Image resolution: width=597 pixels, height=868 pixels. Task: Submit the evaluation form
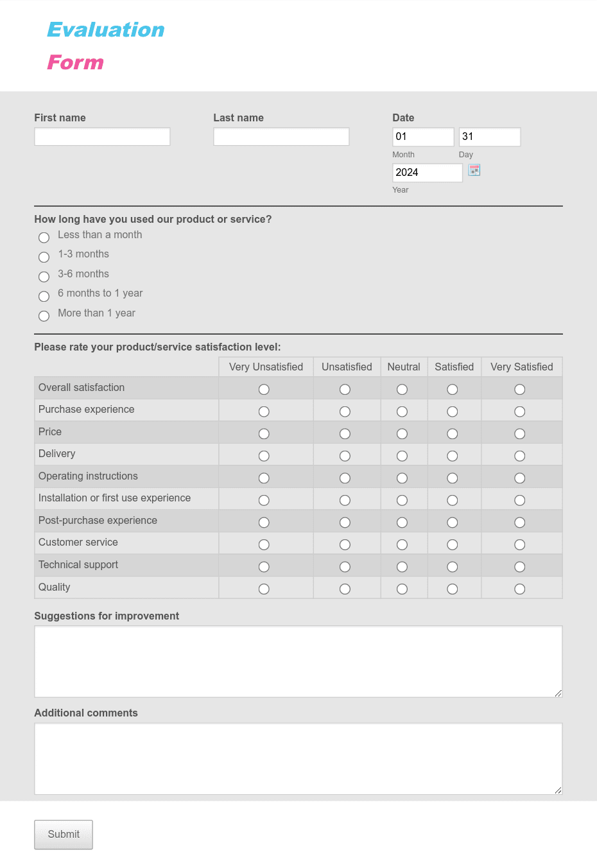(x=64, y=835)
